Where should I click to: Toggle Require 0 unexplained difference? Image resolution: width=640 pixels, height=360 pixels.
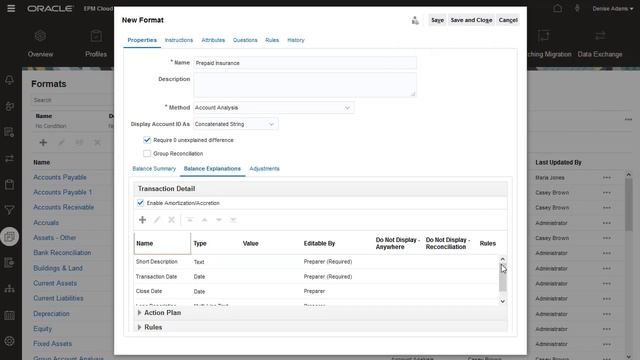pos(147,140)
